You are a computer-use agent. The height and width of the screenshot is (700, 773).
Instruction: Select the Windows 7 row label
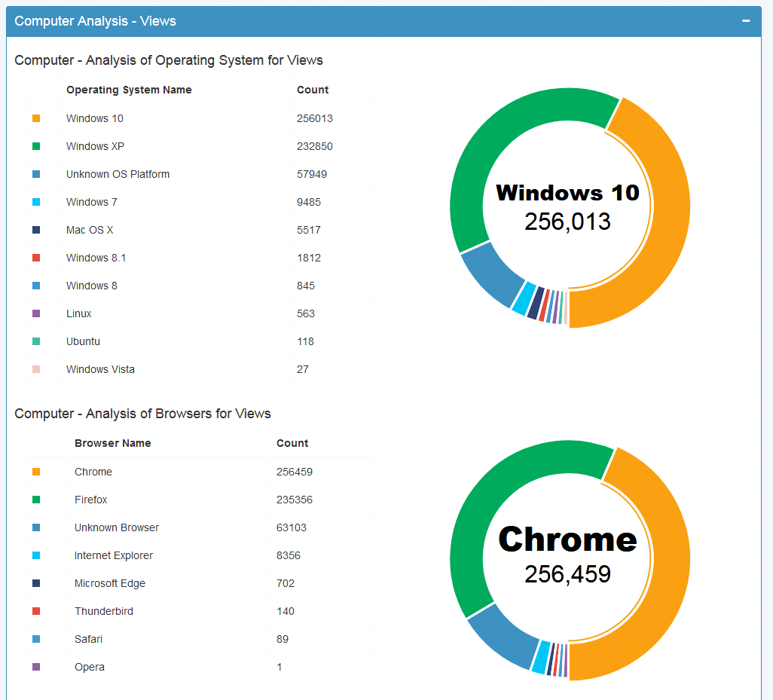tap(92, 202)
